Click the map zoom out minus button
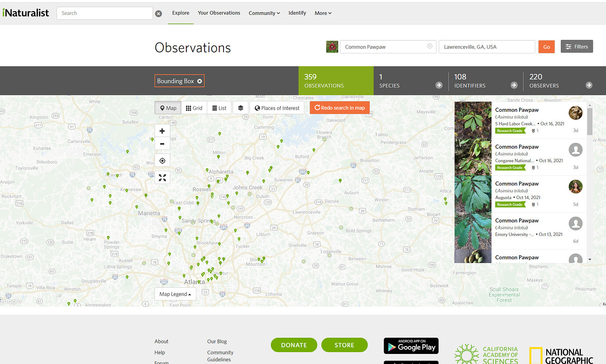Image resolution: width=606 pixels, height=364 pixels. coord(162,144)
